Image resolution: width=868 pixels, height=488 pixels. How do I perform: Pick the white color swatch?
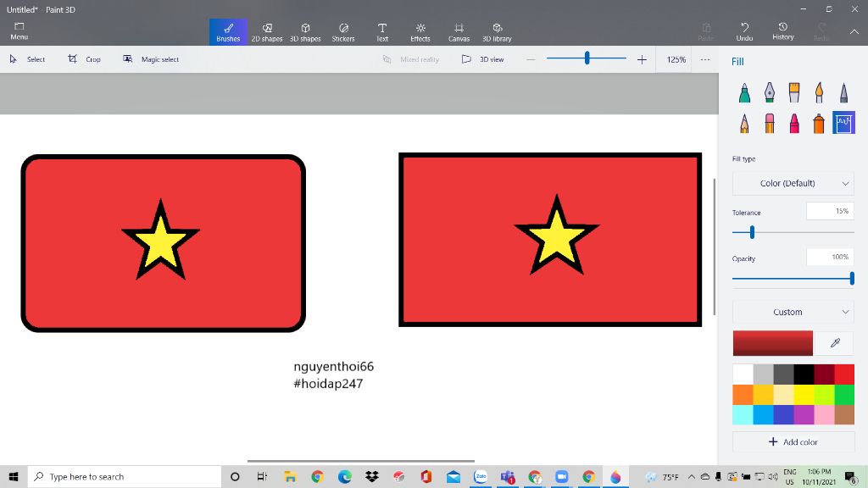point(743,374)
